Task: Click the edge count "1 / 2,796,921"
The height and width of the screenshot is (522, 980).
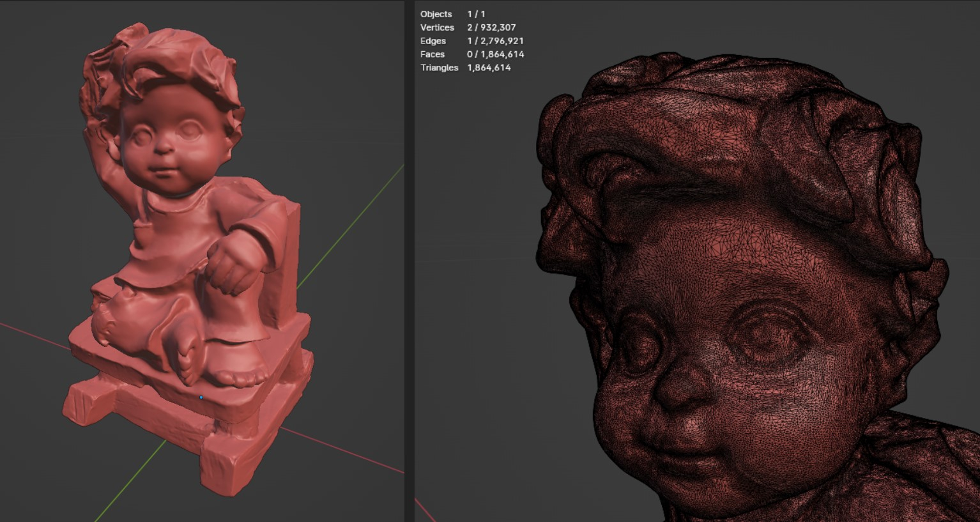Action: pos(495,41)
